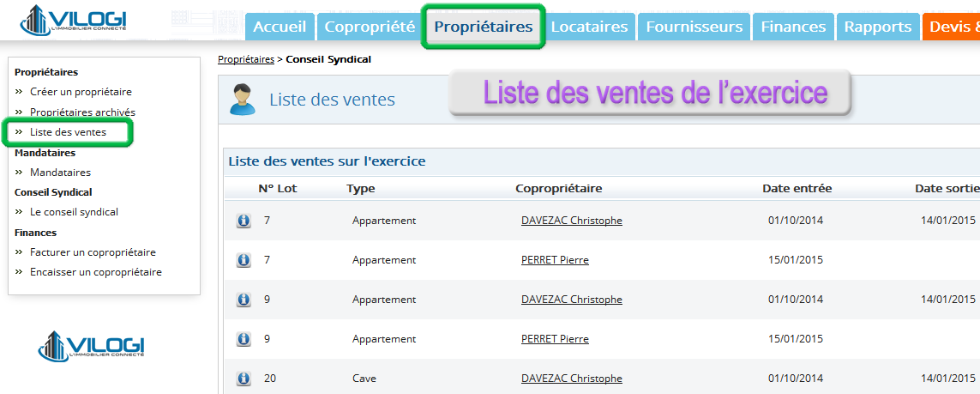Open Propriétaires archivés in sidebar
The height and width of the screenshot is (394, 980).
tap(82, 112)
